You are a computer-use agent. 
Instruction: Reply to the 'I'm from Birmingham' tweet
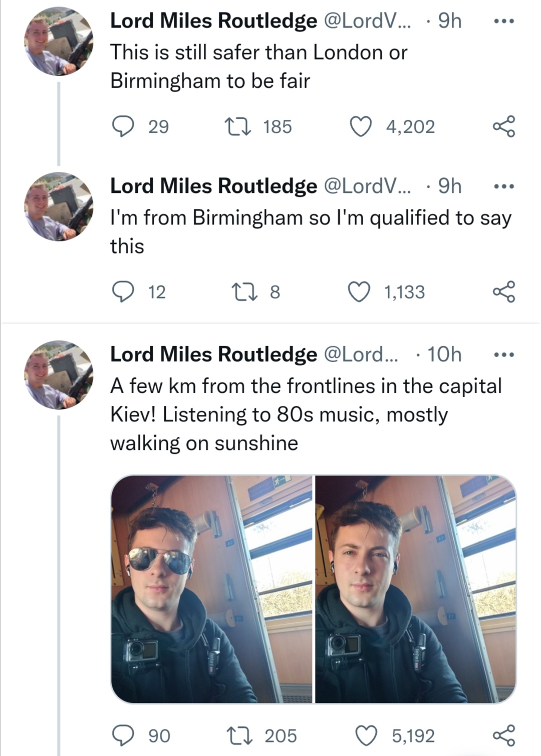122,292
